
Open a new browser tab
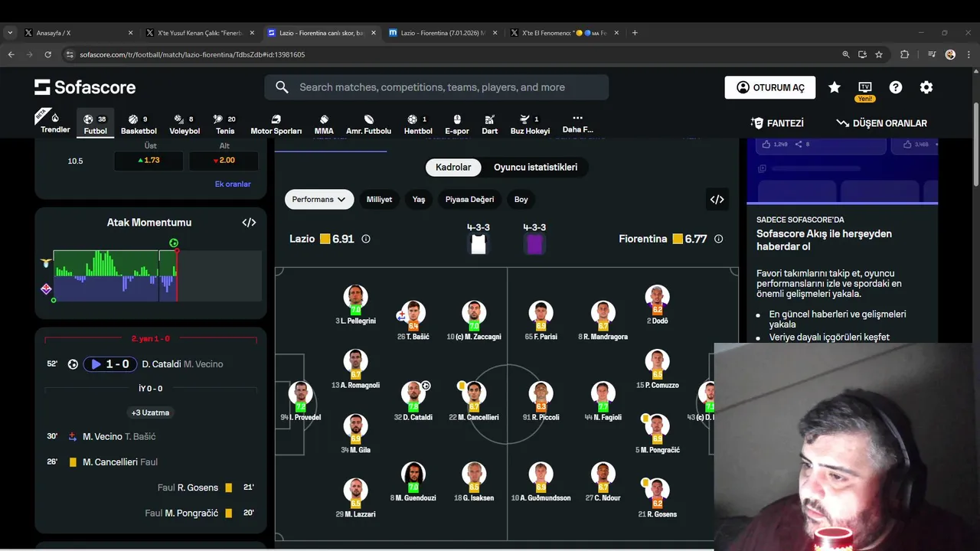[x=635, y=33]
